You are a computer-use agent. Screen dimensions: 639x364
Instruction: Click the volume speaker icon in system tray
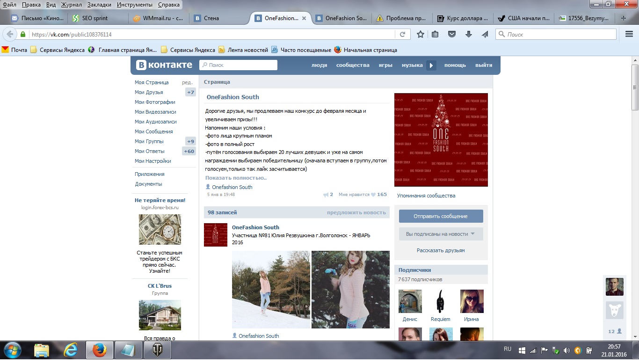[566, 350]
